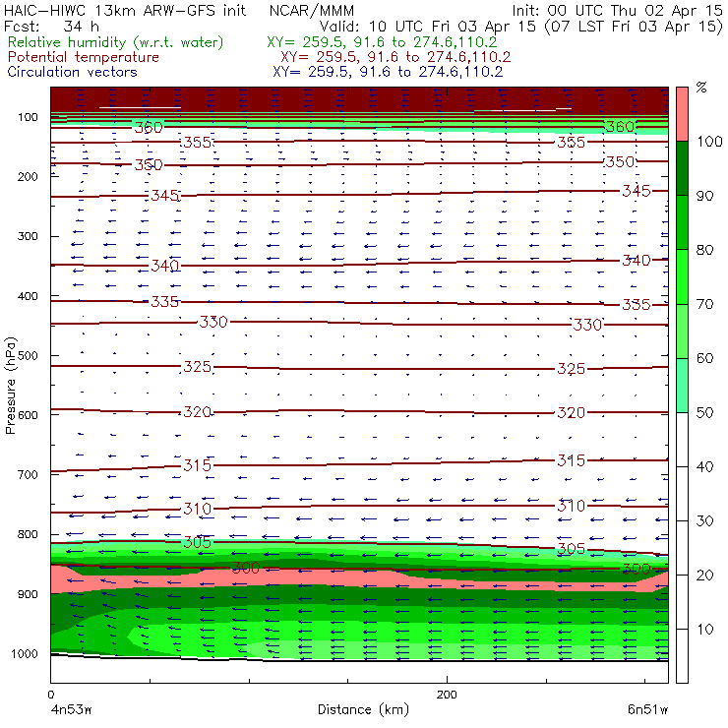Click the blue 'Circulation vectors' legend label
The image size is (728, 728).
(73, 72)
